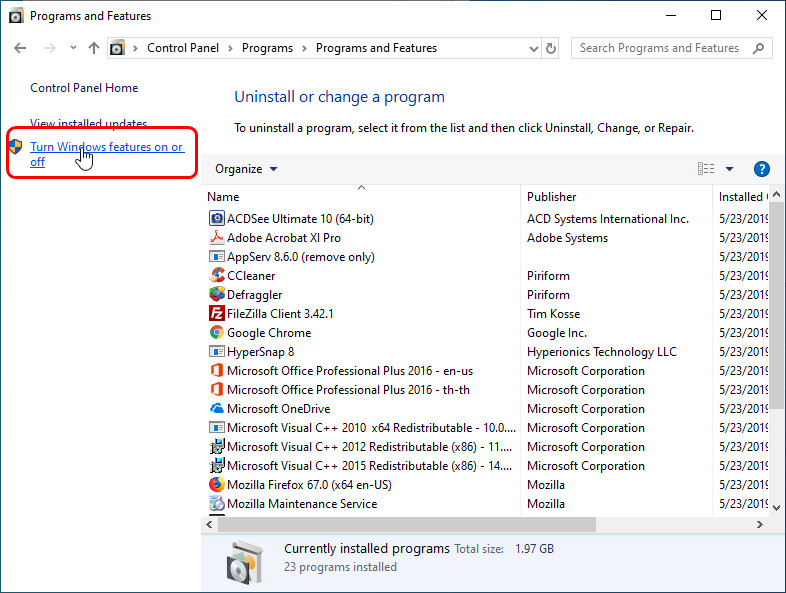Click in the Search Programs and Features box
The height and width of the screenshot is (593, 786).
[660, 48]
